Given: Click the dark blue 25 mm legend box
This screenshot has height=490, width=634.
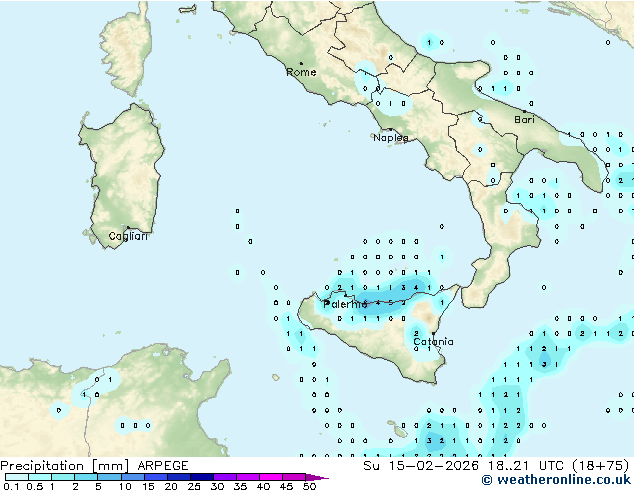Looking at the screenshot, I should 202,477.
